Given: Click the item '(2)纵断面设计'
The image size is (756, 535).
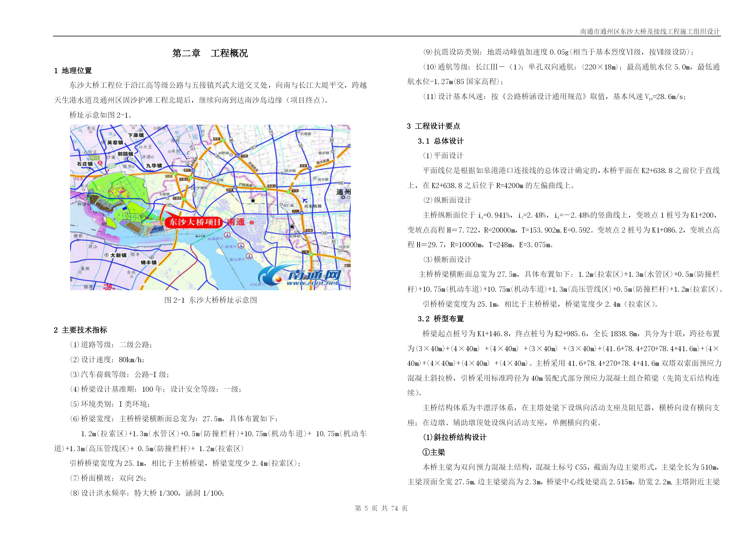Looking at the screenshot, I should (x=447, y=200).
